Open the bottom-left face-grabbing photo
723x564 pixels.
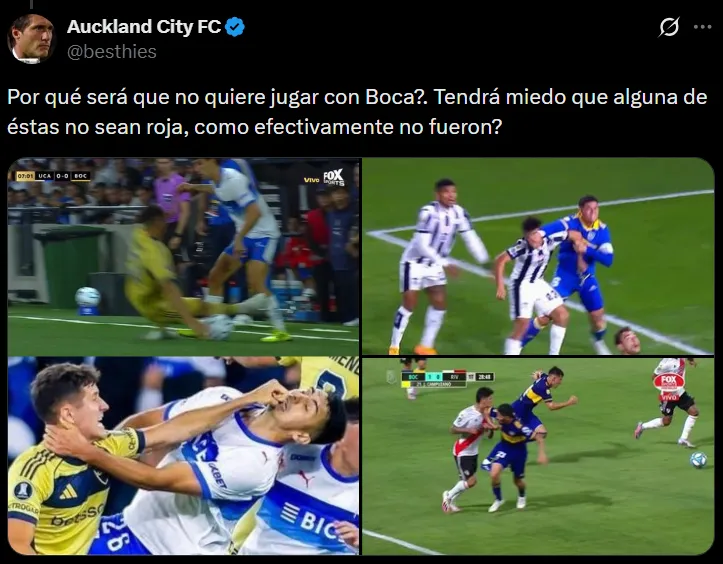tap(184, 456)
